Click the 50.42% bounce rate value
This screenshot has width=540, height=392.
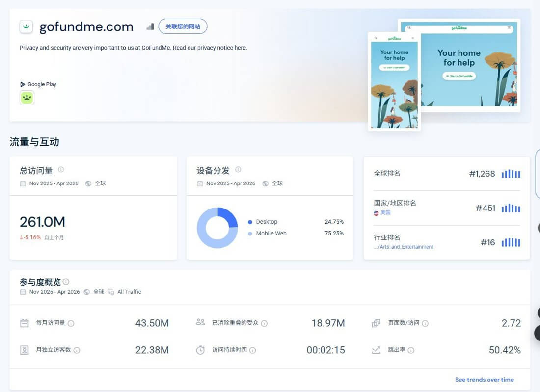[505, 350]
